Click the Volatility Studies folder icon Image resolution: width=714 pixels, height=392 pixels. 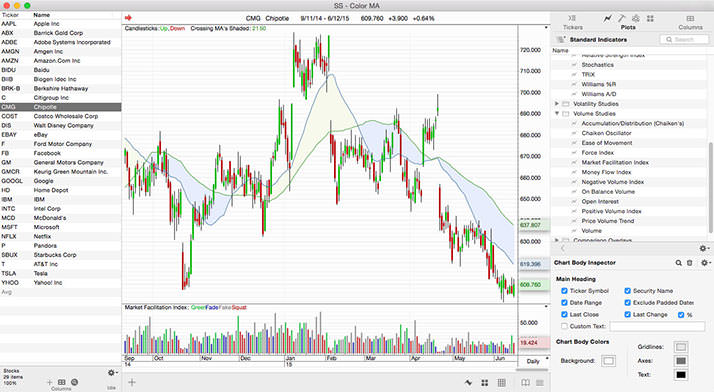[x=566, y=104]
